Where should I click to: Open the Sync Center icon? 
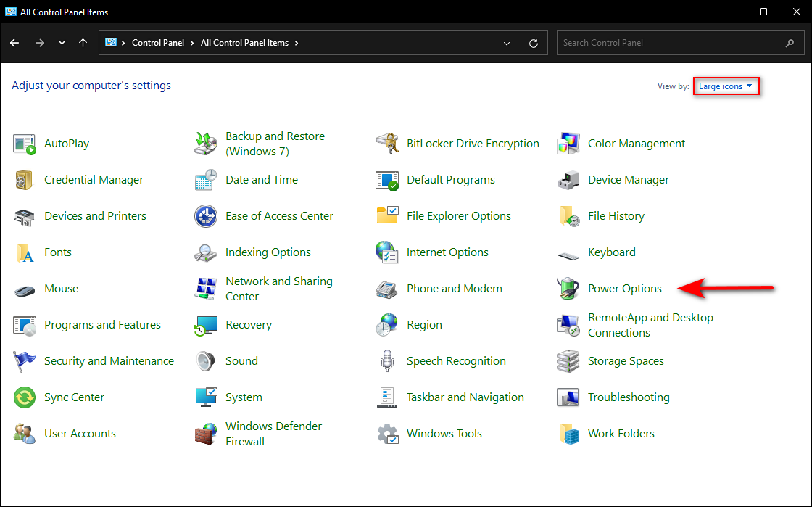25,397
